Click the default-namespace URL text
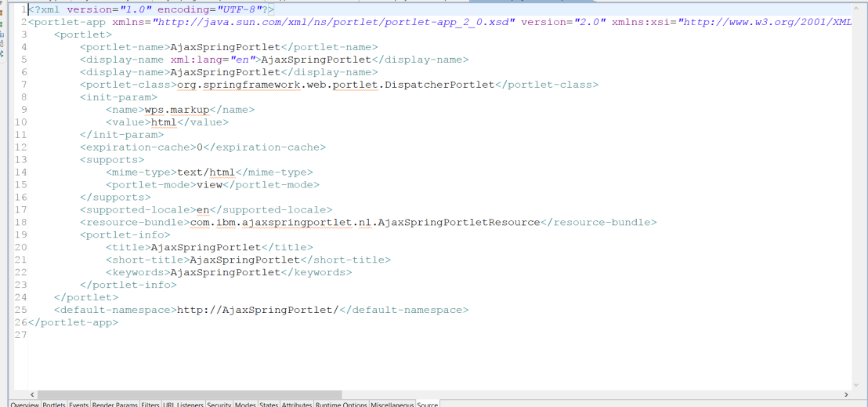The image size is (868, 407). point(258,311)
